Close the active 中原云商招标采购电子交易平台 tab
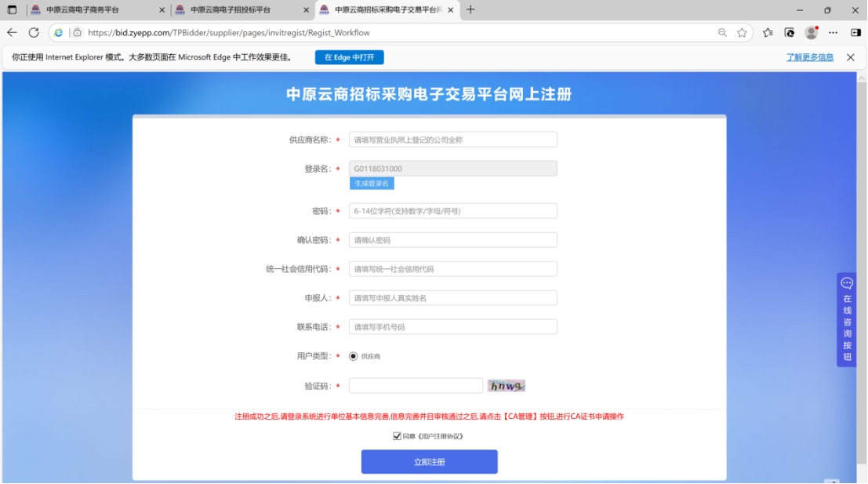This screenshot has height=484, width=868. click(451, 10)
